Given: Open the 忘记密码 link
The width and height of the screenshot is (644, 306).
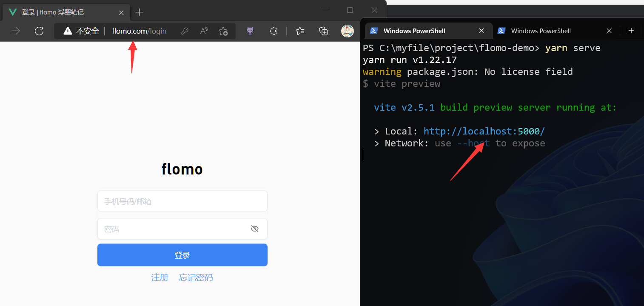Looking at the screenshot, I should pyautogui.click(x=196, y=277).
